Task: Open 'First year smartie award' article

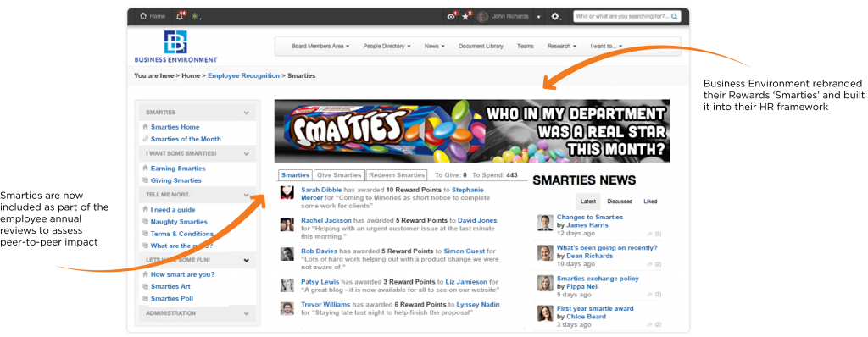Action: (x=595, y=309)
